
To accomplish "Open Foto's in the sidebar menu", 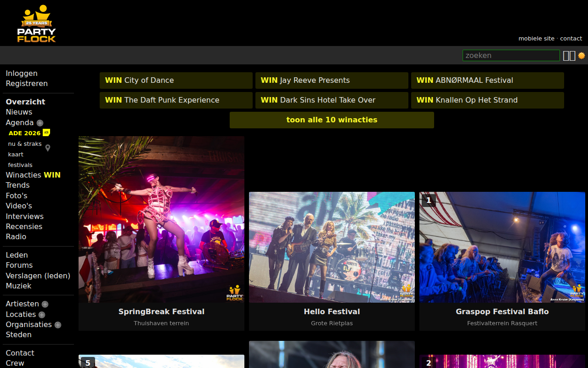I will tap(17, 195).
